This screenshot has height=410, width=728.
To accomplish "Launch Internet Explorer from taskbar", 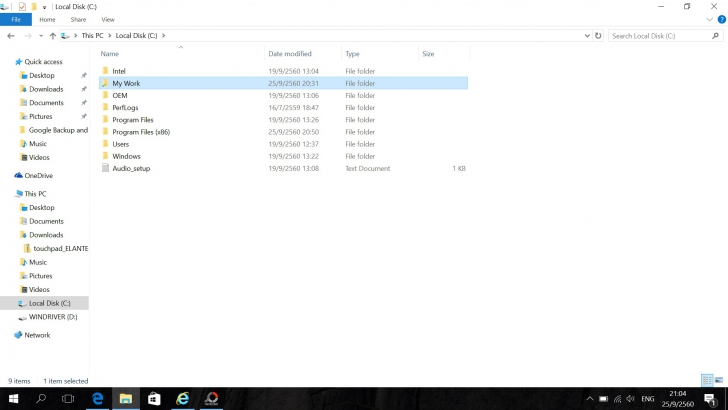I will (183, 398).
